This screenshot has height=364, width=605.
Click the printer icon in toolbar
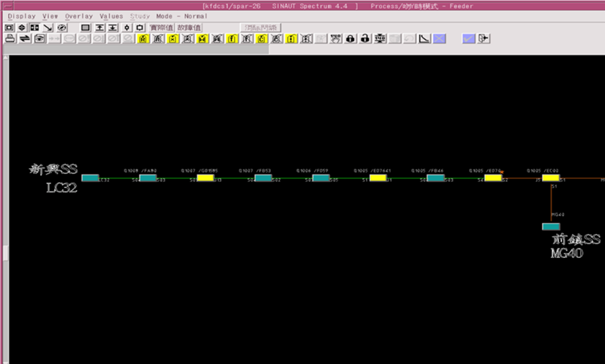(10, 39)
